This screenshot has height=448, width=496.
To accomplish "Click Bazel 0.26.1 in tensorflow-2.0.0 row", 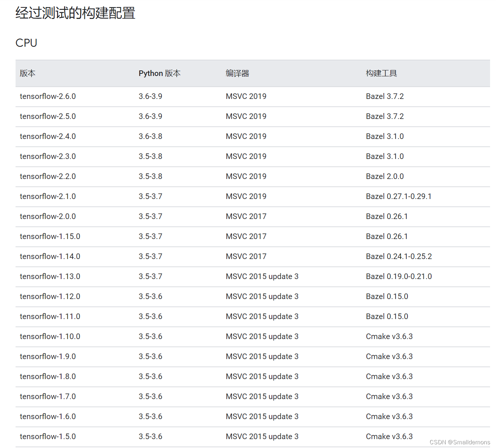I will 387,216.
